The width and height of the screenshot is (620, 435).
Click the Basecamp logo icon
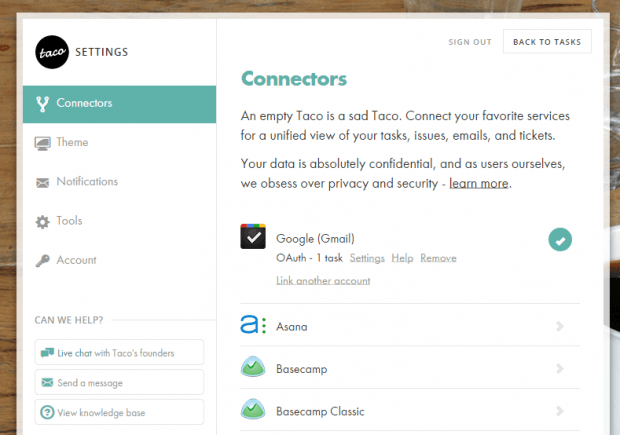pos(253,368)
